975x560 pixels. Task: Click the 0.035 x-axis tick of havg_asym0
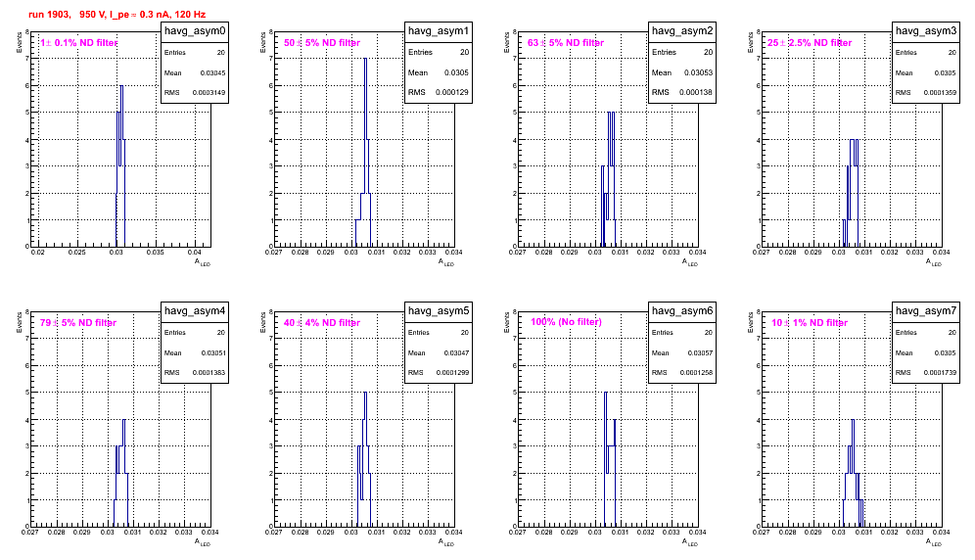[x=156, y=252]
